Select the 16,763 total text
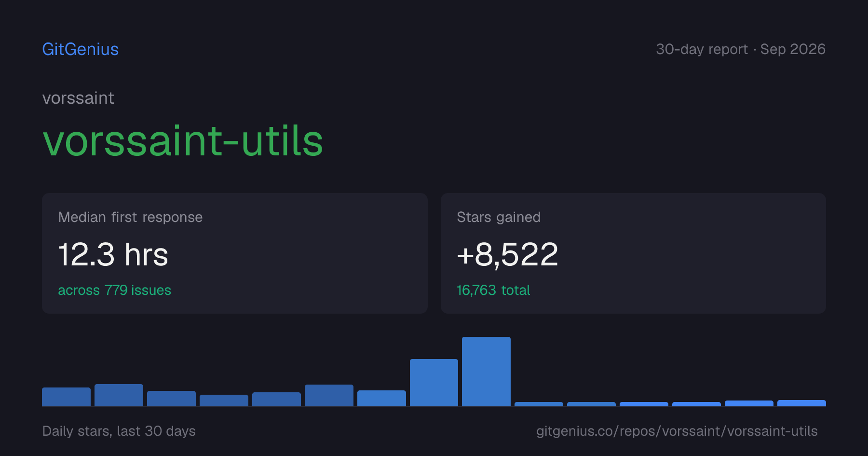Screen dimensions: 868x456 coord(493,290)
